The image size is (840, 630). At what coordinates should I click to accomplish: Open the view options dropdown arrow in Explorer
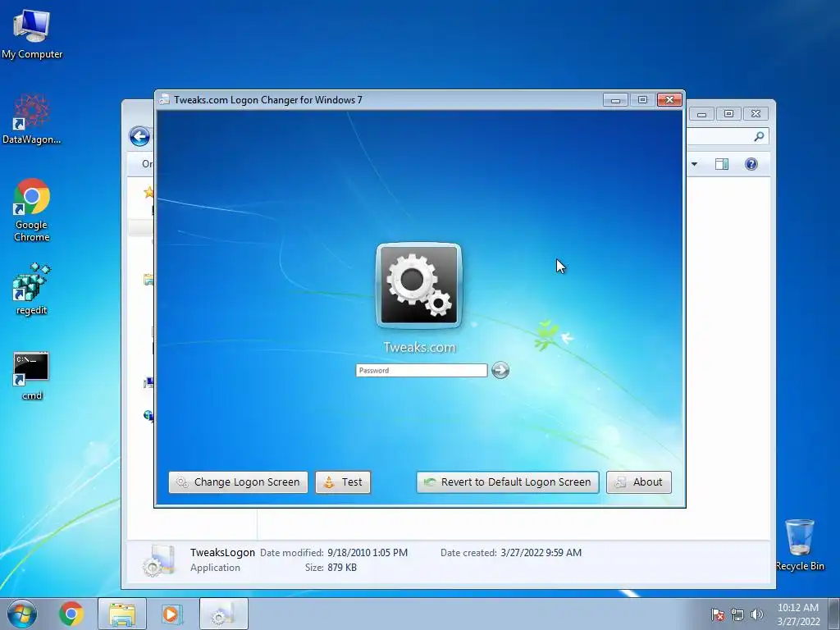pyautogui.click(x=694, y=164)
